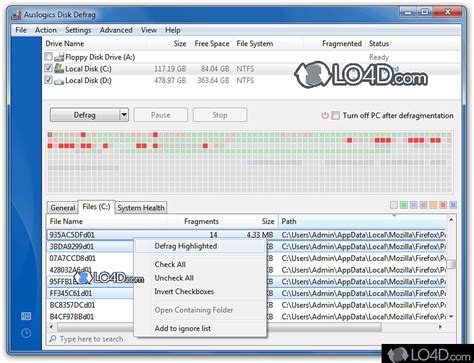Sort files by Path column header
This screenshot has width=474, height=363.
pos(362,221)
